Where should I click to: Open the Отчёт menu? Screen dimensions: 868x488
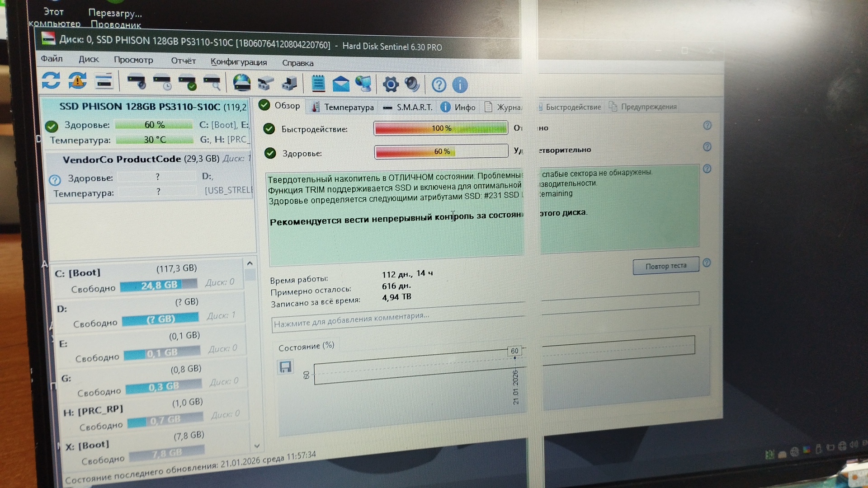183,61
